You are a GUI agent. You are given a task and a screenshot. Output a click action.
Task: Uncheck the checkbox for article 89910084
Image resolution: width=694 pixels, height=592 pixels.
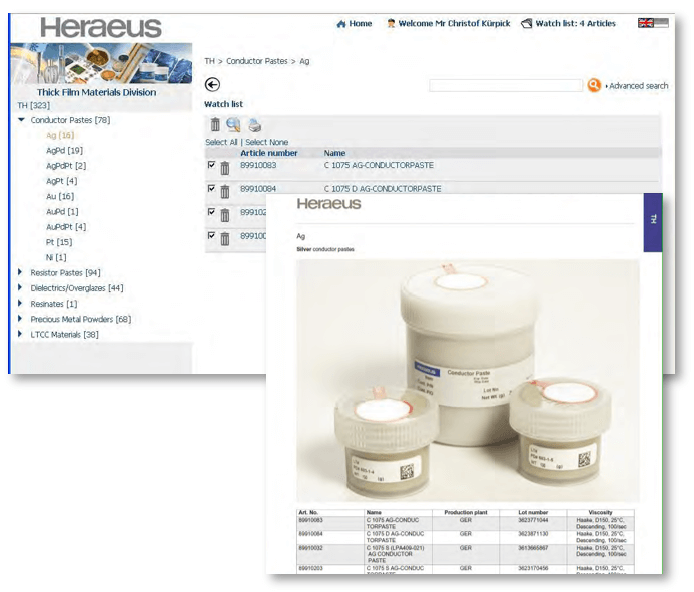coord(212,188)
